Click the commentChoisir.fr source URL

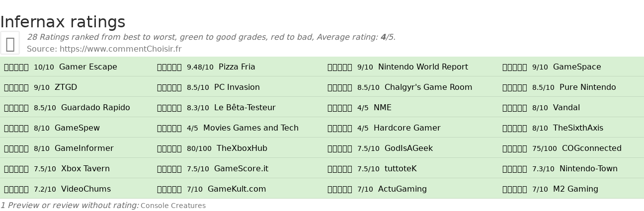coord(120,49)
